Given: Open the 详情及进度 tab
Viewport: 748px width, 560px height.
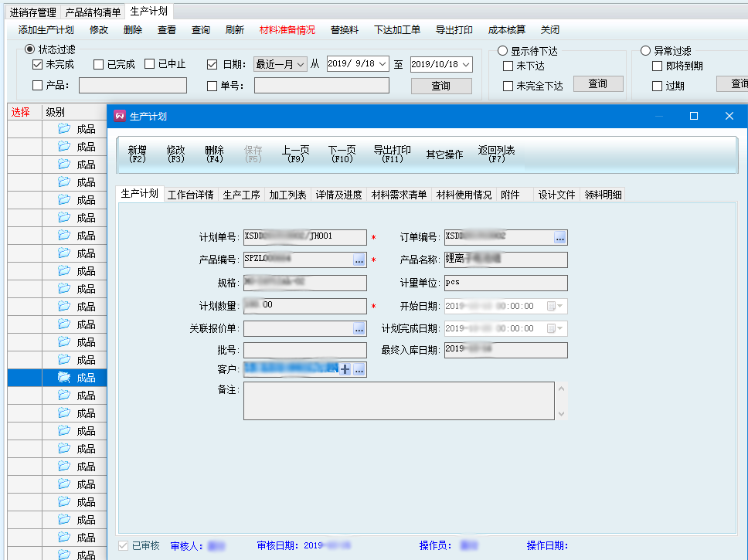Looking at the screenshot, I should 338,195.
